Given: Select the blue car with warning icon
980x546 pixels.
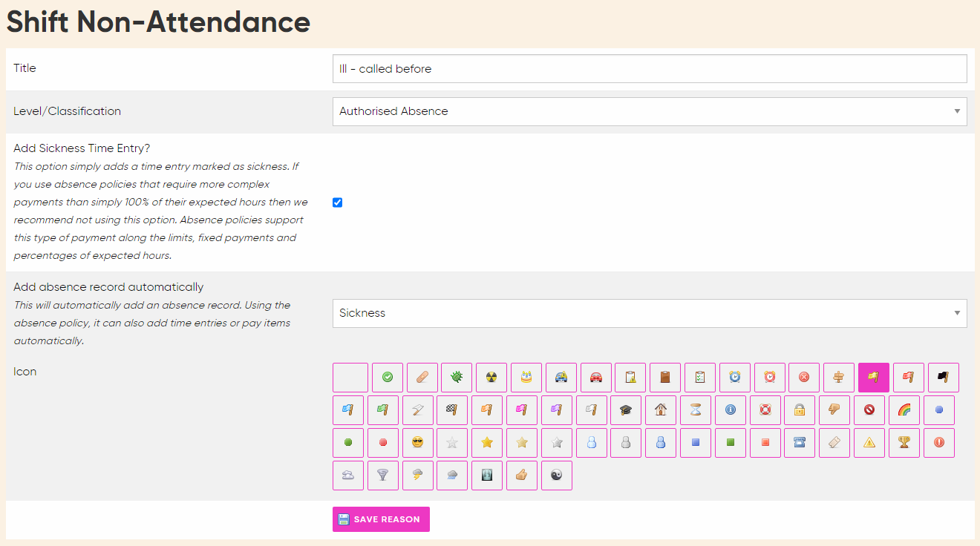Looking at the screenshot, I should click(x=561, y=378).
